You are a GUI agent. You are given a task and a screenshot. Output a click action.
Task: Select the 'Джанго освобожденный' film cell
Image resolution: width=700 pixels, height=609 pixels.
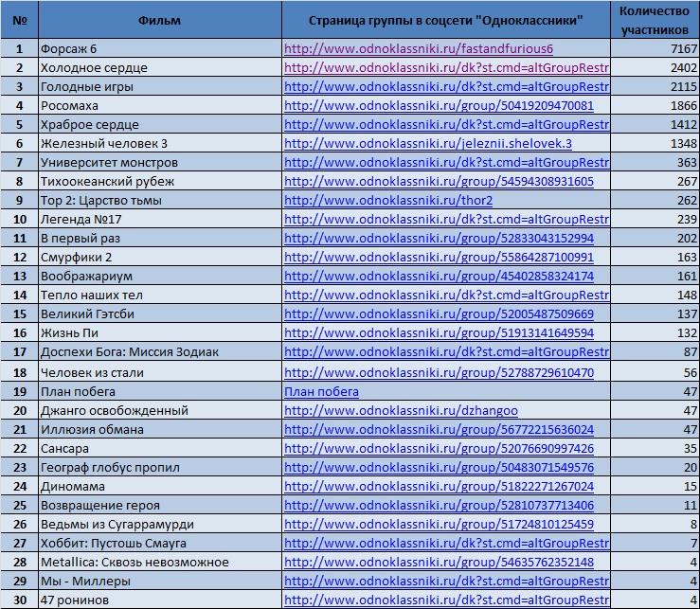[160, 411]
